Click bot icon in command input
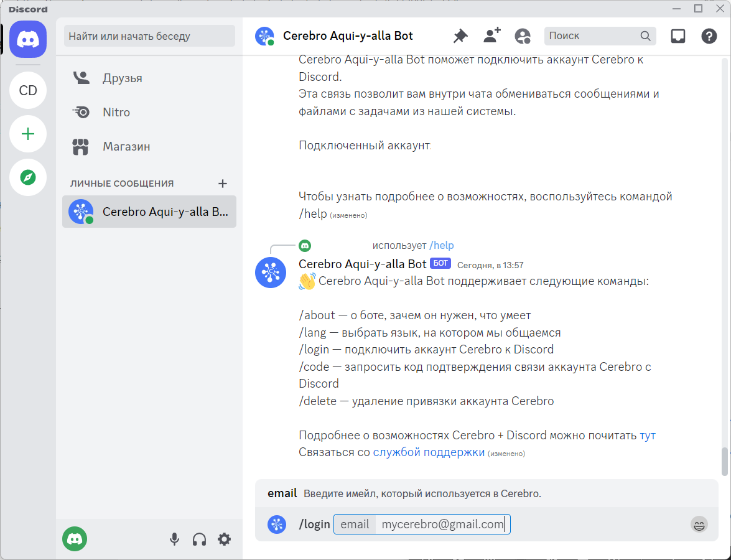The width and height of the screenshot is (731, 560). coord(276,525)
